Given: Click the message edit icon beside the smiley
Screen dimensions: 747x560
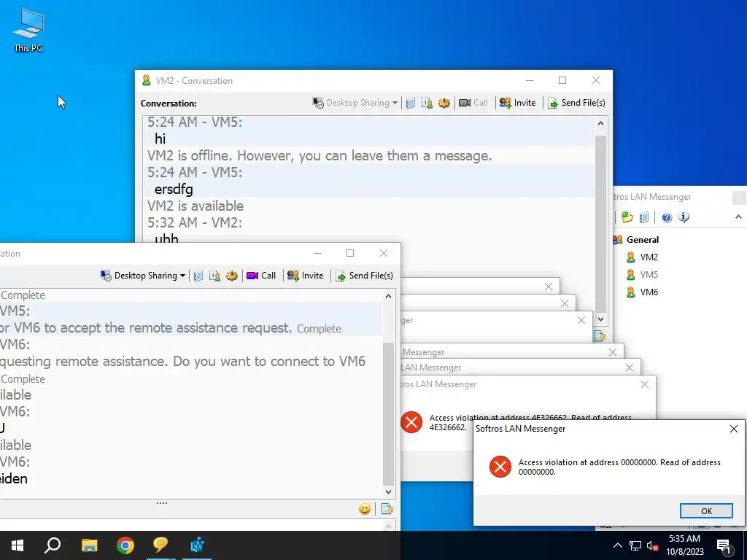Looking at the screenshot, I should pyautogui.click(x=387, y=509).
